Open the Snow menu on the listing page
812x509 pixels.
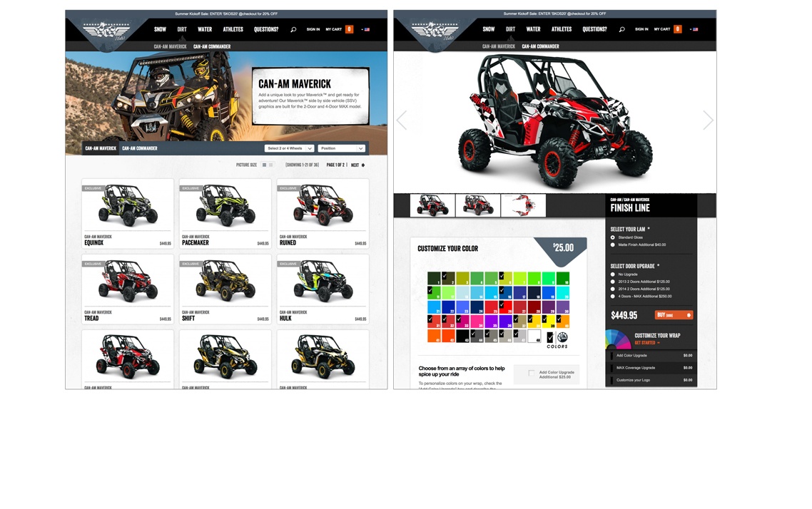[x=160, y=29]
